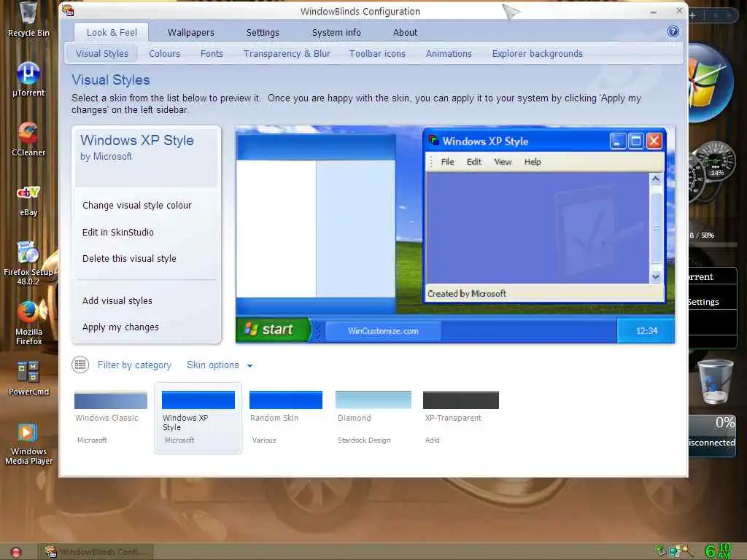The height and width of the screenshot is (560, 747).
Task: Select the Colours sub-tab
Action: (164, 53)
